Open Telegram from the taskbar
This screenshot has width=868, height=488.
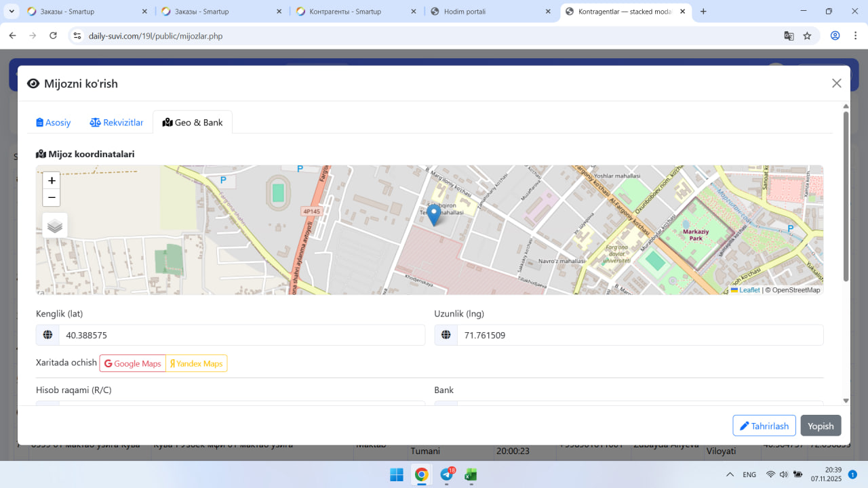(x=447, y=474)
